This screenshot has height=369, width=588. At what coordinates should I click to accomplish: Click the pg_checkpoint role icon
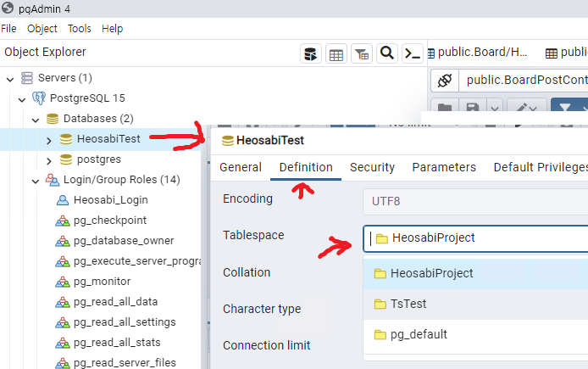point(62,221)
